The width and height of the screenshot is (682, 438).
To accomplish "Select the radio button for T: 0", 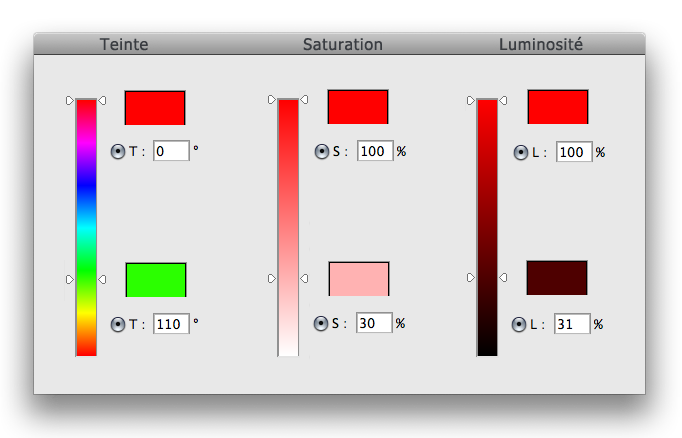I will click(118, 152).
